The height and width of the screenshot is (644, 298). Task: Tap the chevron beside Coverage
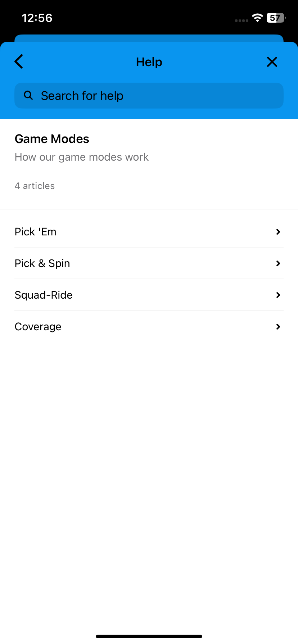point(278,327)
